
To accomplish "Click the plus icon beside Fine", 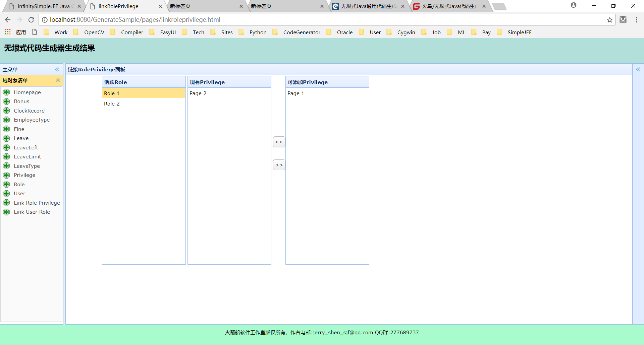I will pos(6,129).
